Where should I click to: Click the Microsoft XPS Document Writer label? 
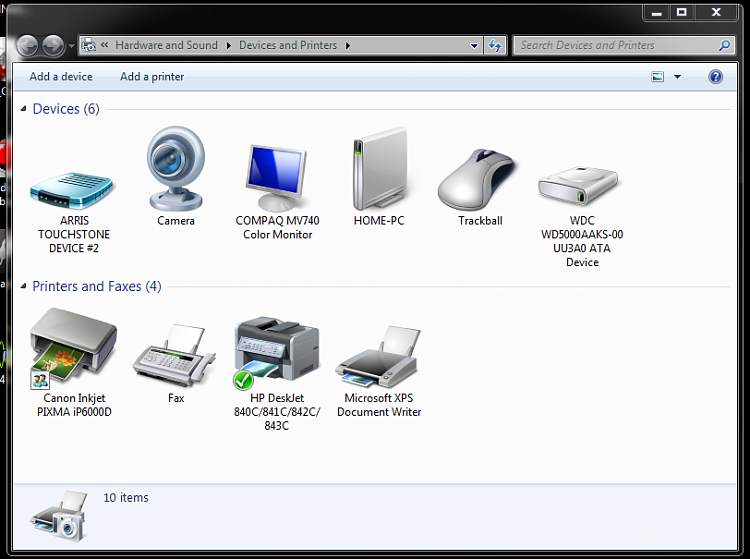click(x=379, y=405)
